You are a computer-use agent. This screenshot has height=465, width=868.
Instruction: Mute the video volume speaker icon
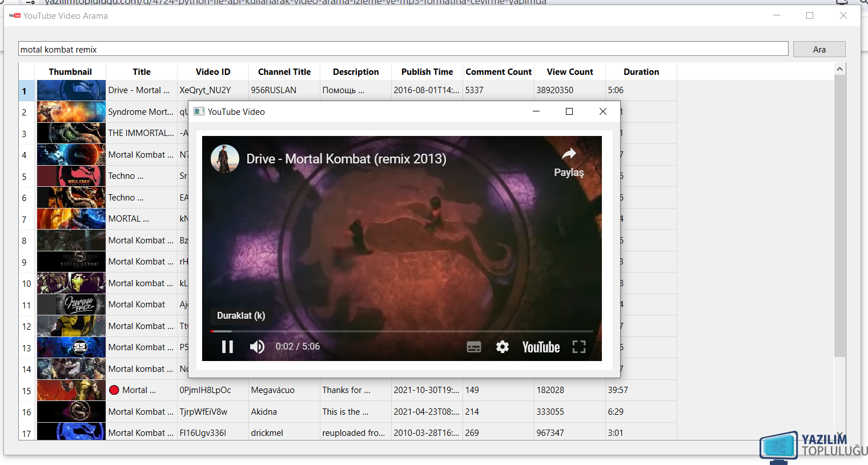coord(257,347)
